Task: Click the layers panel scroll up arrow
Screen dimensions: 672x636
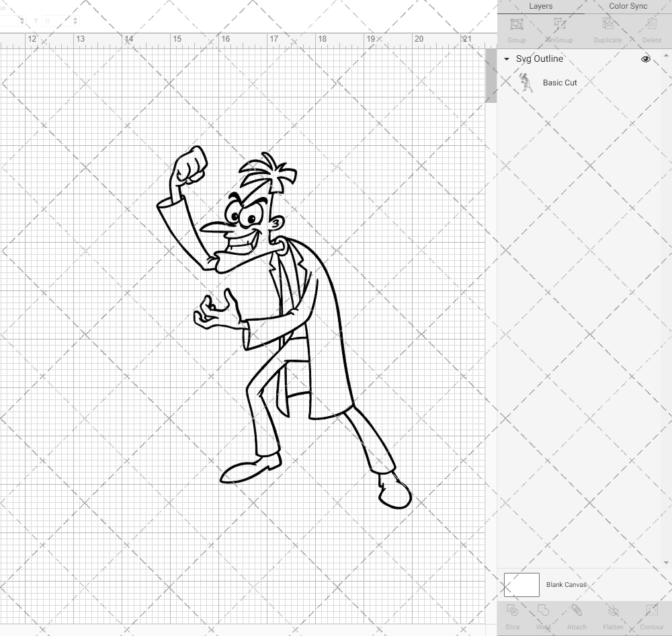Action: tap(665, 56)
